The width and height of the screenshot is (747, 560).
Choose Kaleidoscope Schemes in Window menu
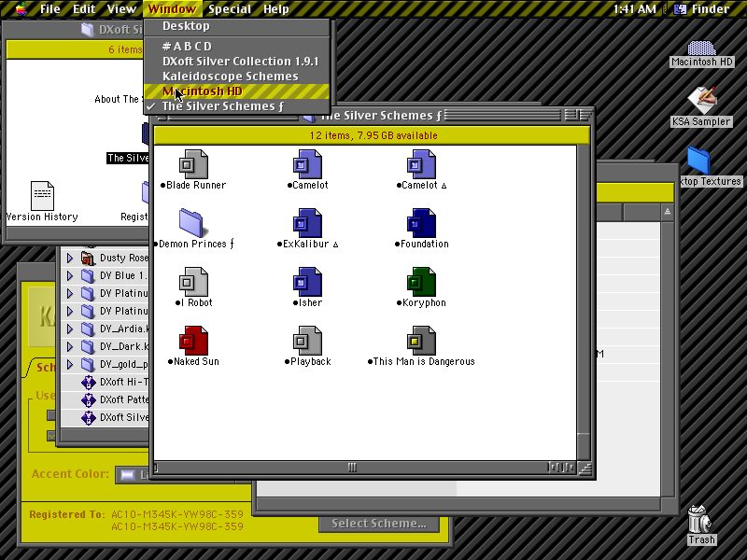236,77
